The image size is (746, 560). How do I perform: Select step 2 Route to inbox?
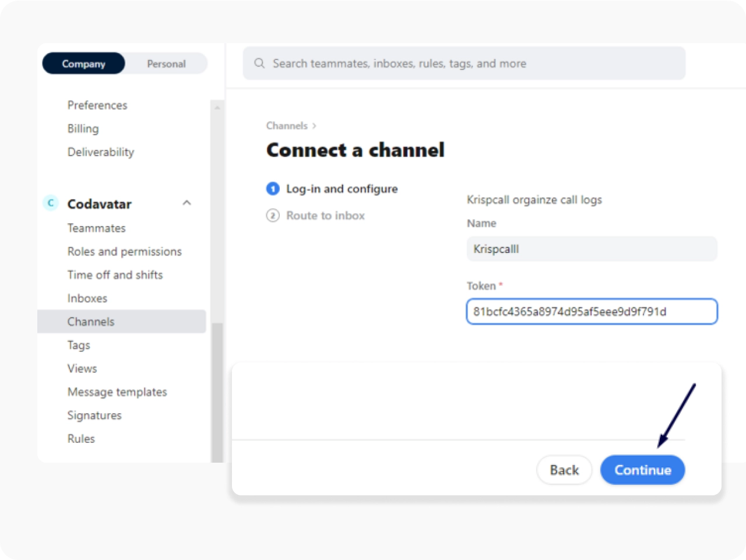point(316,216)
